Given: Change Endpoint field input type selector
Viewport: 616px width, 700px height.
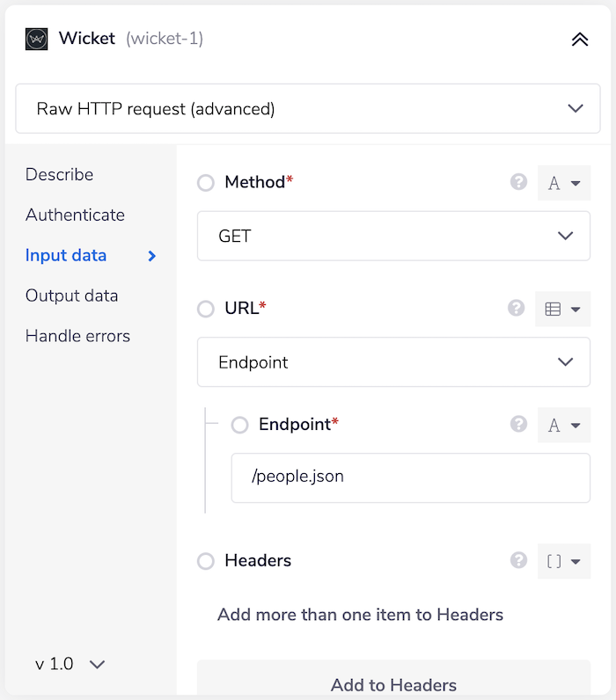Looking at the screenshot, I should coord(564,425).
